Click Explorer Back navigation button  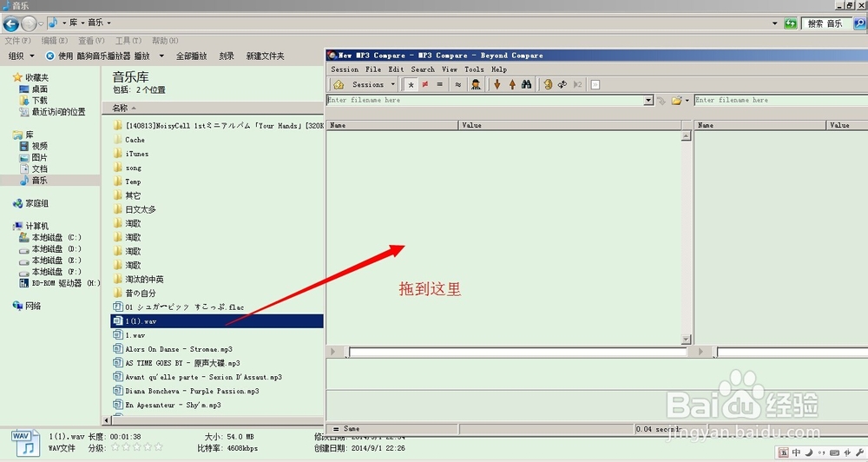(x=11, y=23)
